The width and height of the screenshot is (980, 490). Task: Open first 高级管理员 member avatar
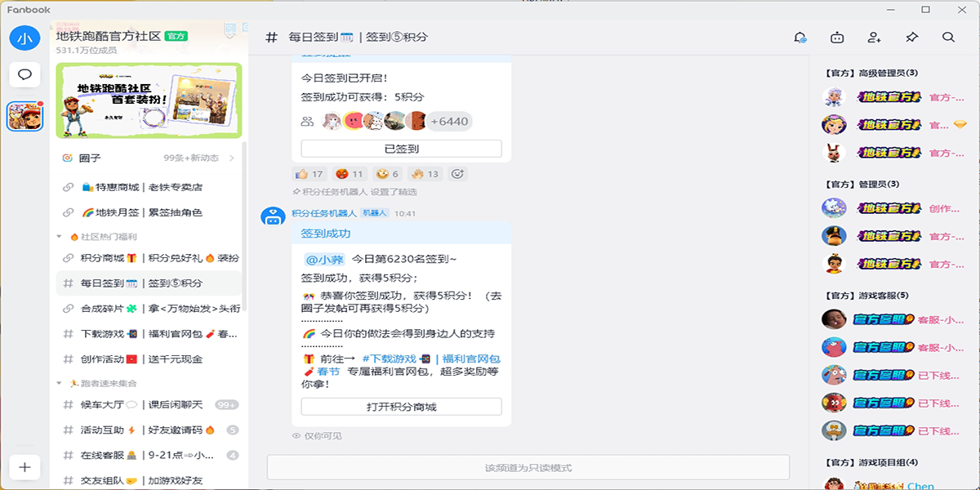click(833, 97)
